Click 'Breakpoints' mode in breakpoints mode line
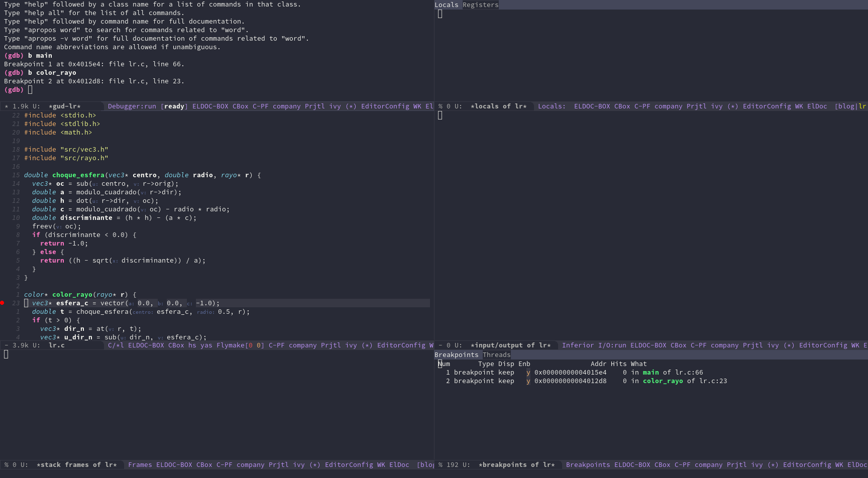The height and width of the screenshot is (478, 868). click(588, 465)
